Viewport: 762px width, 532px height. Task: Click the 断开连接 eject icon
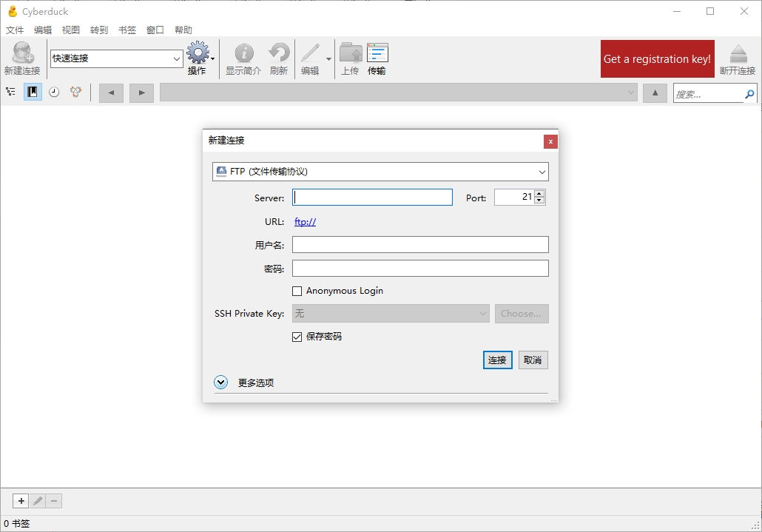738,53
